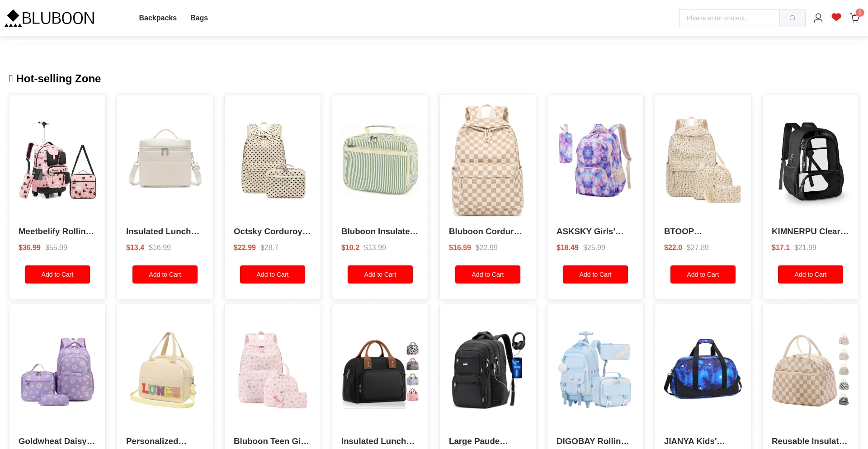Add ASKSKY Girls' backpack to cart
This screenshot has width=868, height=449.
point(595,274)
